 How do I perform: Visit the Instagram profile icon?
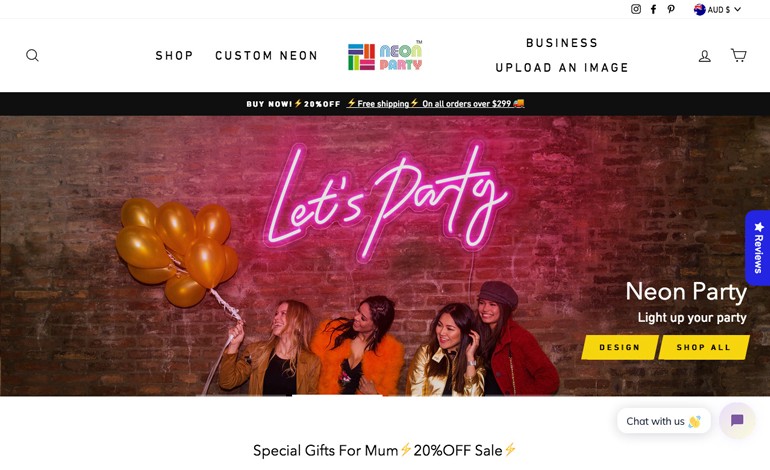tap(636, 9)
